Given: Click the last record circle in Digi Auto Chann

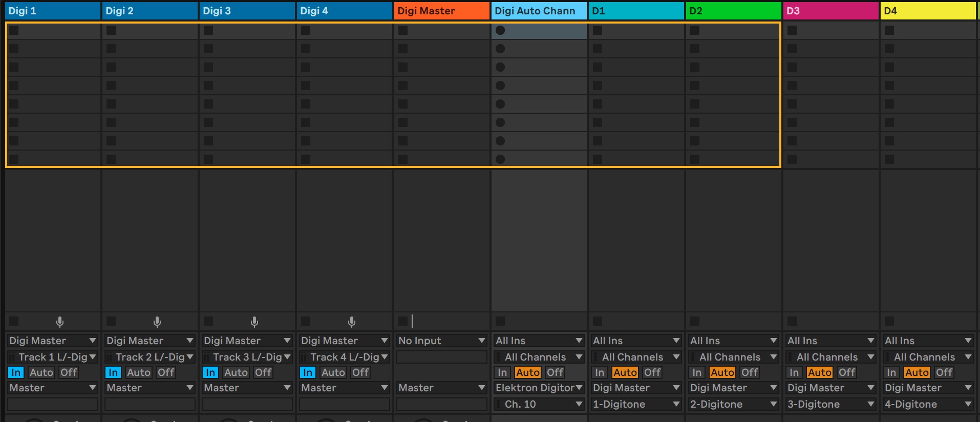Looking at the screenshot, I should tap(500, 159).
